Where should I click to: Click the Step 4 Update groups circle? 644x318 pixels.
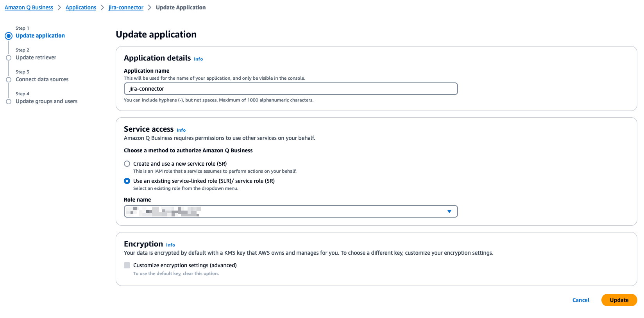[x=9, y=101]
